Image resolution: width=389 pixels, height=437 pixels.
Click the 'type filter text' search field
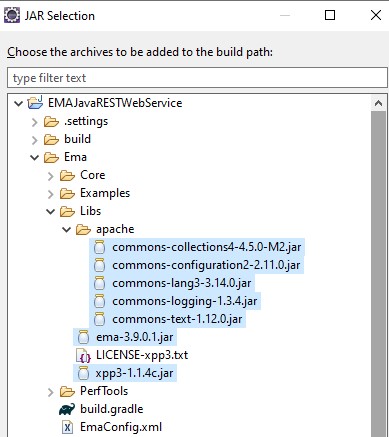[x=197, y=78]
